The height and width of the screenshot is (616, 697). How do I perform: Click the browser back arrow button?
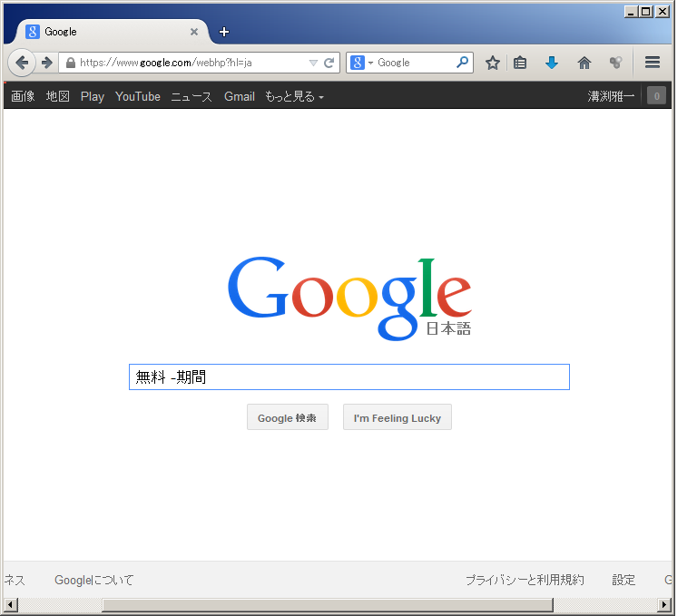22,63
